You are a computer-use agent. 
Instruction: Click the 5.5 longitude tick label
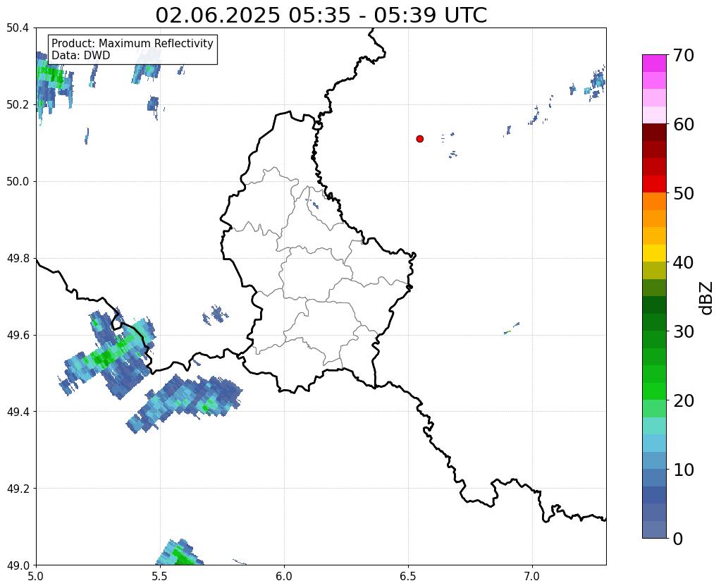160,577
